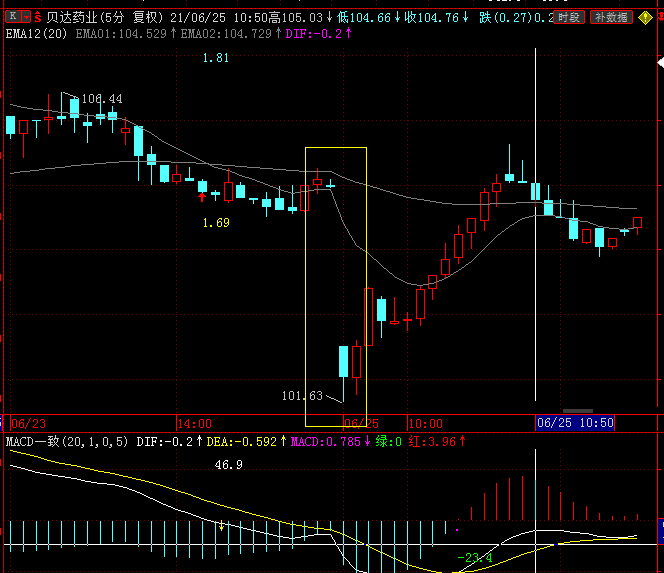Image resolution: width=664 pixels, height=573 pixels.
Task: Click the white left-pointing arrow on the right edge
Action: pyautogui.click(x=661, y=63)
